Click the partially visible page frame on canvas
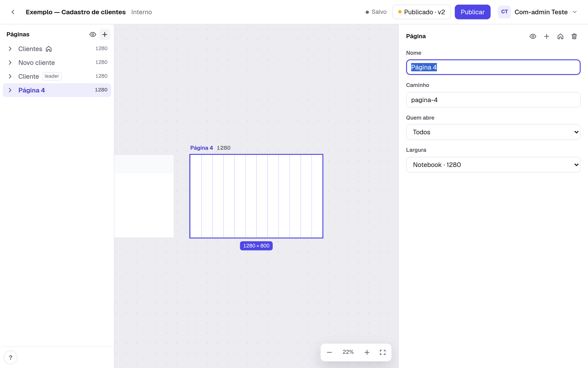588x368 pixels. (144, 196)
